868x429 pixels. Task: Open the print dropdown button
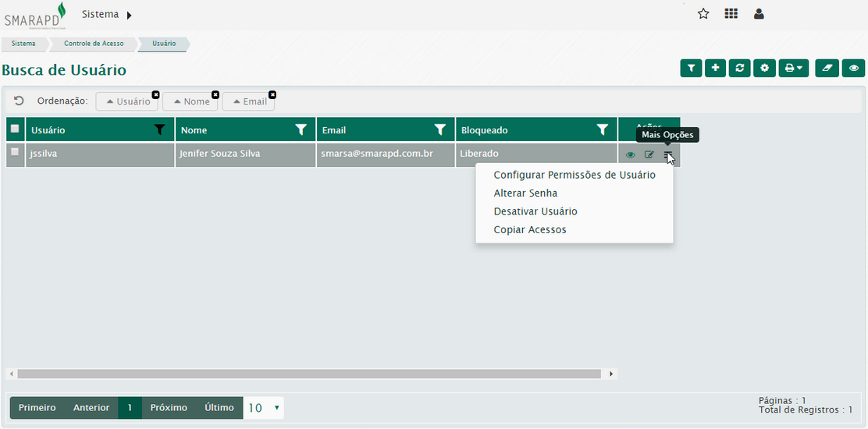click(793, 69)
